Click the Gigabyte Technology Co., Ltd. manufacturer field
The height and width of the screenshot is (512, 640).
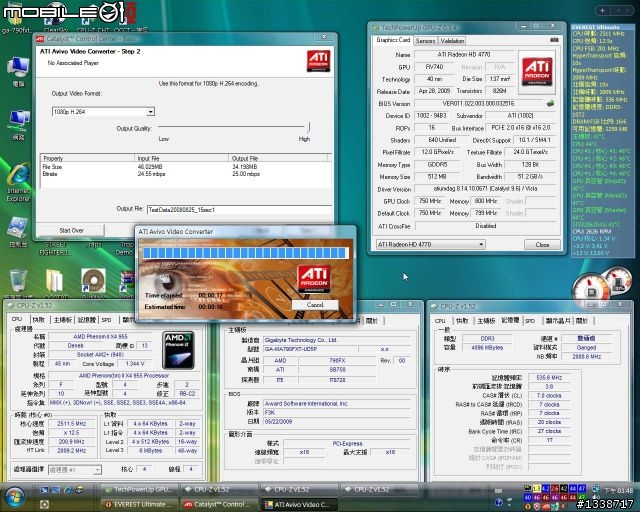point(337,340)
